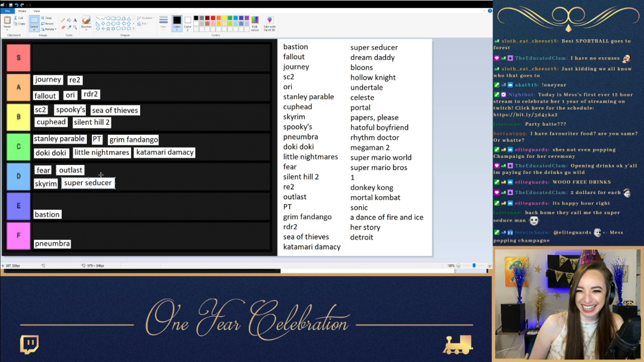
Task: Select the Eraser tool
Action: pyautogui.click(x=63, y=27)
